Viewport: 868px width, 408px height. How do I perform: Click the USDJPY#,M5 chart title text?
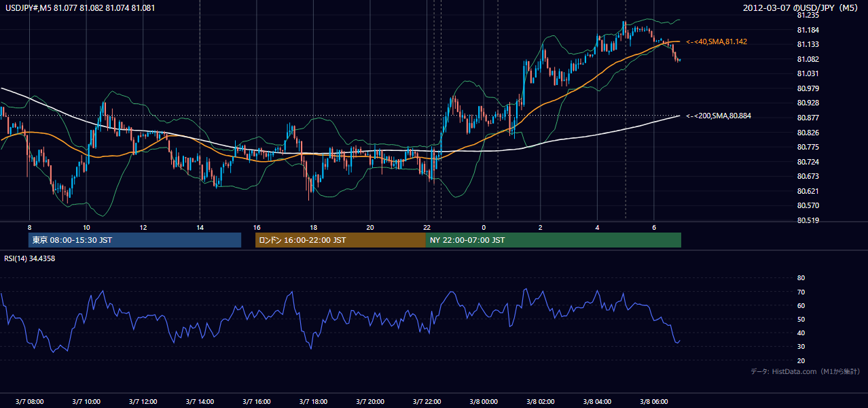[79, 8]
